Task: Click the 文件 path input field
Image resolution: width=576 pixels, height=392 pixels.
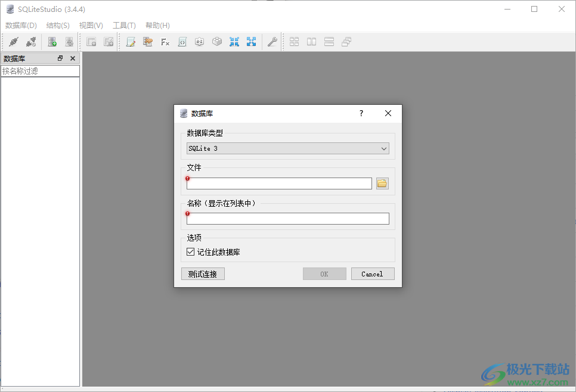Action: [x=279, y=183]
